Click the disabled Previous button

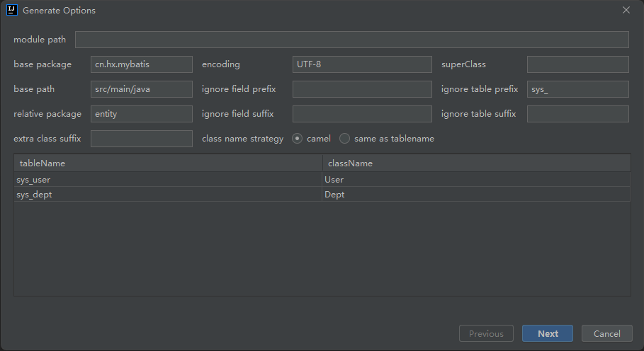(486, 333)
